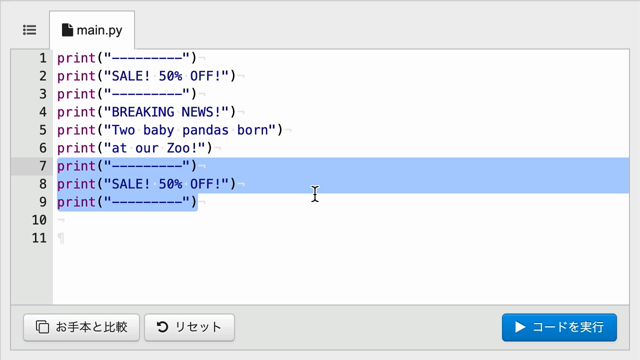Click line number 1 in gutter
This screenshot has height=360, width=640.
43,58
